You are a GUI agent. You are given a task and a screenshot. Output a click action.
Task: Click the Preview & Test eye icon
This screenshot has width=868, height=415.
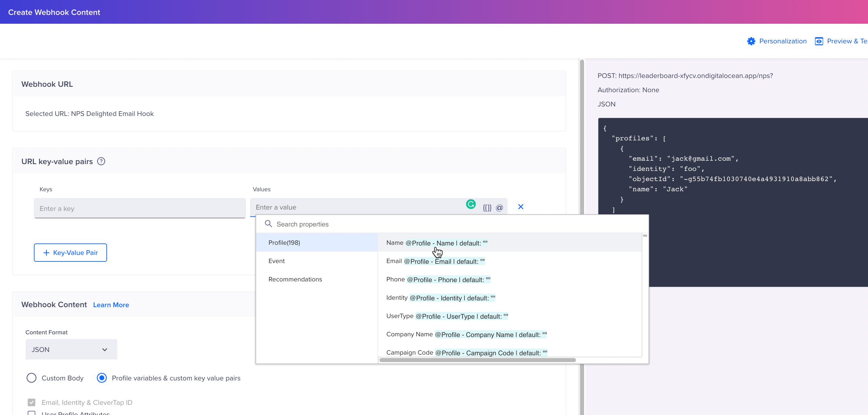click(819, 41)
